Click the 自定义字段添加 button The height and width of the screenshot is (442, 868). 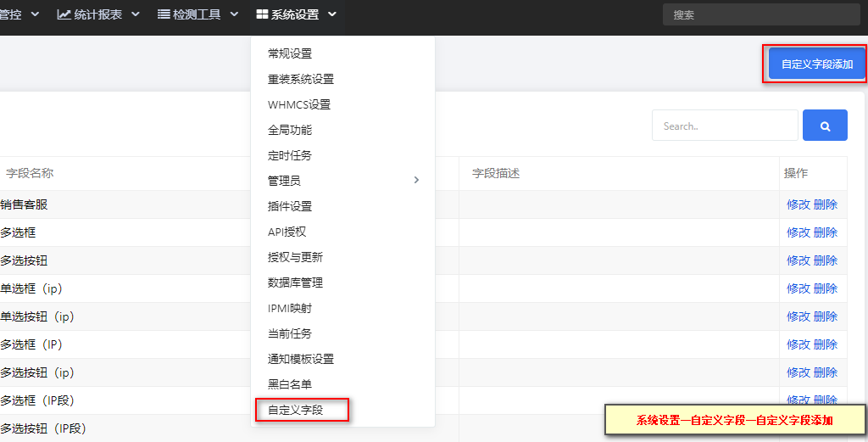(x=817, y=64)
